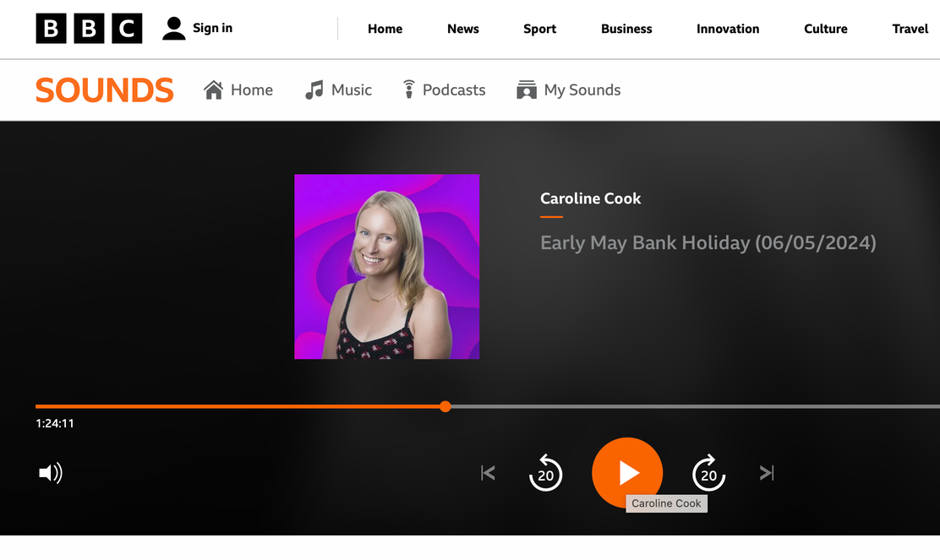Viewport: 940px width, 560px height.
Task: Click the Sounds Home house icon
Action: click(213, 90)
